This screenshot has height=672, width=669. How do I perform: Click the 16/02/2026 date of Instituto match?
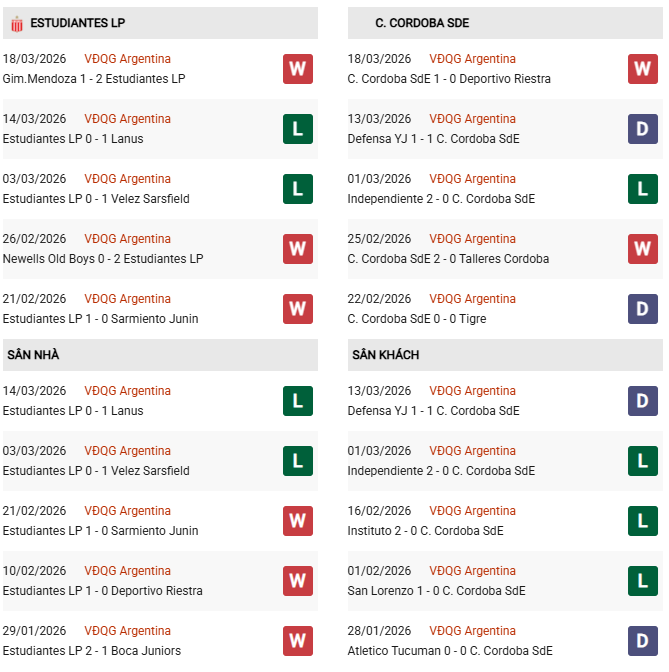[379, 511]
